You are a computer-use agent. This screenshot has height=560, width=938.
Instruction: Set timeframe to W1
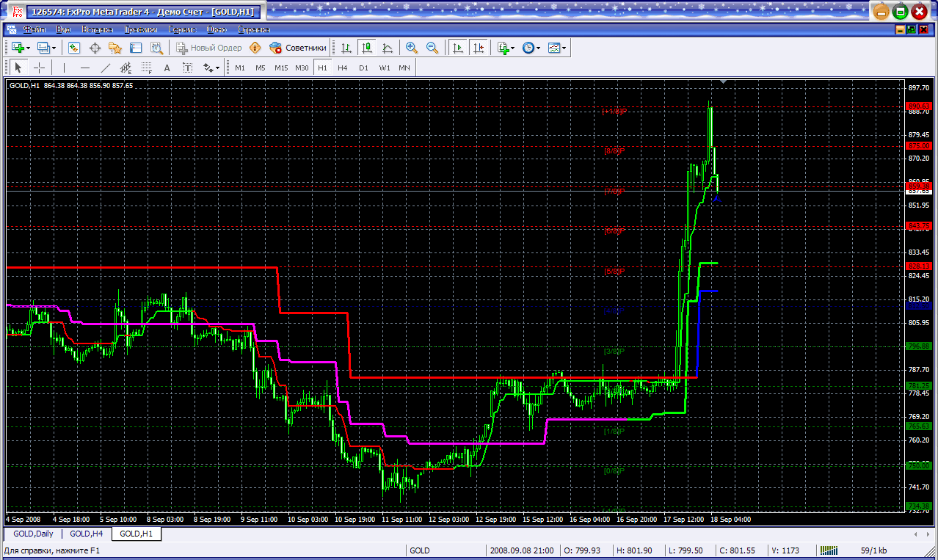click(x=385, y=68)
